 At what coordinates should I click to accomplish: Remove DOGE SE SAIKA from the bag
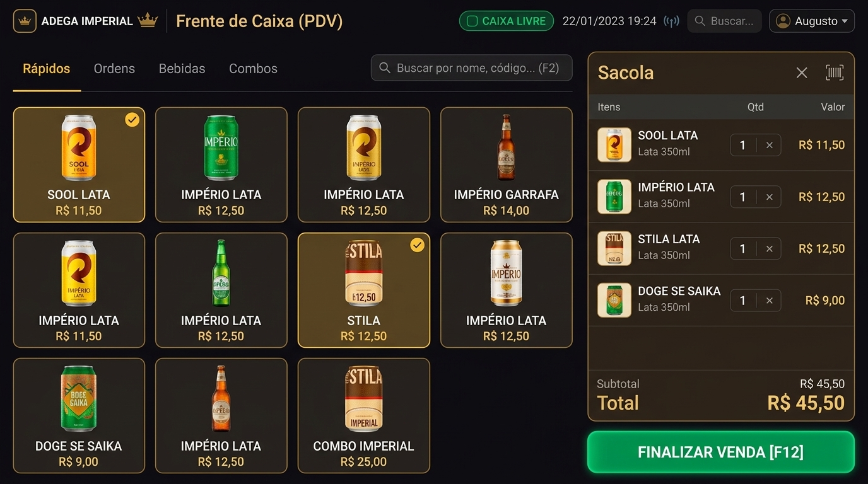tap(770, 301)
